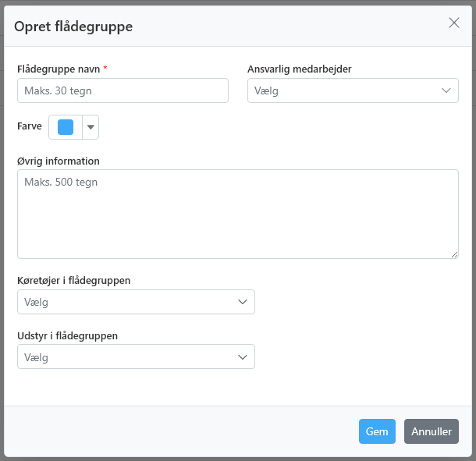Click the blue Farve color swatch

pyautogui.click(x=66, y=127)
